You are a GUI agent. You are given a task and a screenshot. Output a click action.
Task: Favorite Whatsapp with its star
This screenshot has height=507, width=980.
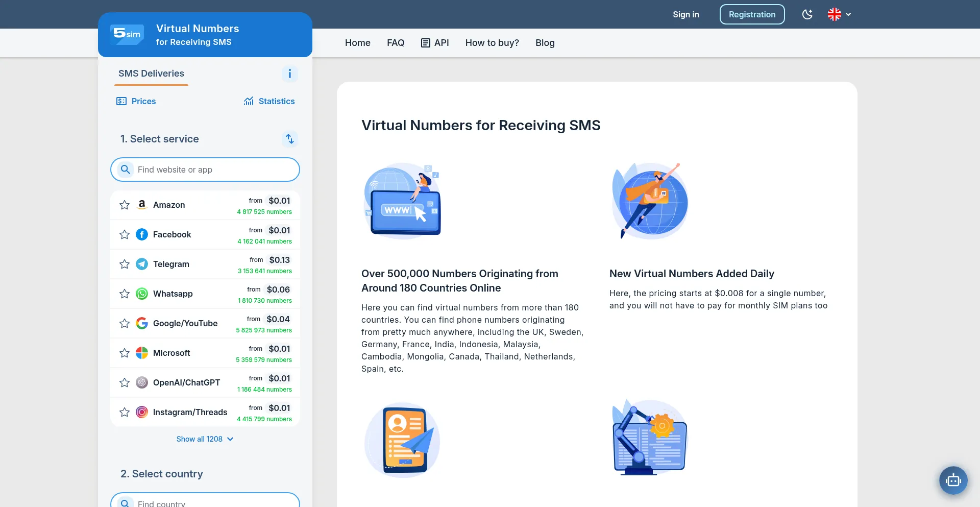(x=125, y=294)
